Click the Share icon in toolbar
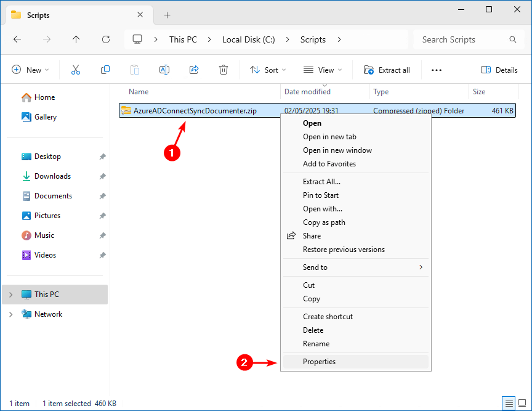 point(194,70)
